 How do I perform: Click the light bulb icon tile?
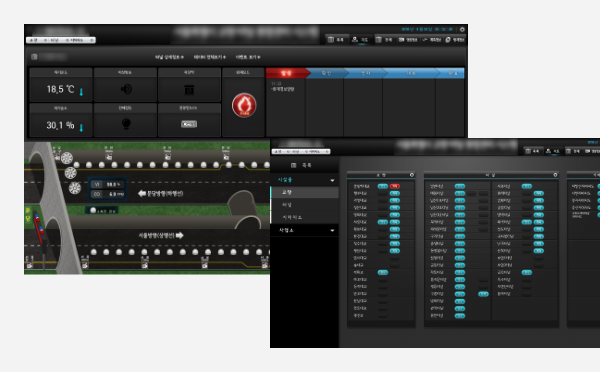[x=126, y=124]
